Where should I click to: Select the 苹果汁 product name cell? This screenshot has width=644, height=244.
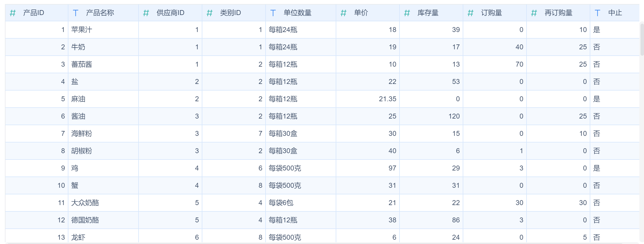[x=82, y=30]
